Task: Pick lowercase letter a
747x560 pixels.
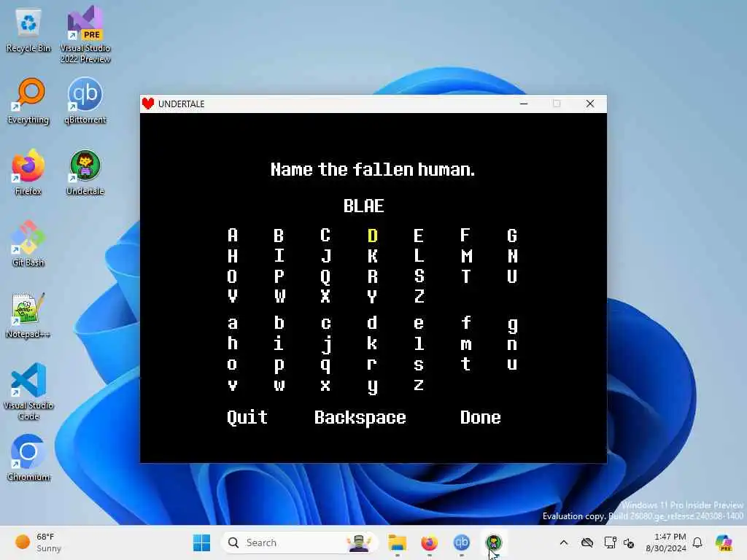Action: point(233,323)
